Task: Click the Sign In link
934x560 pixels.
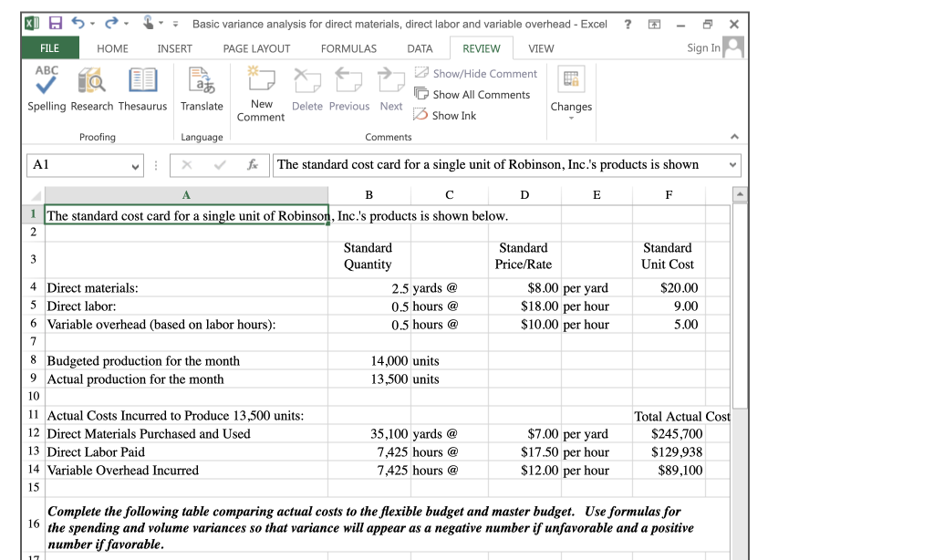Action: [703, 47]
